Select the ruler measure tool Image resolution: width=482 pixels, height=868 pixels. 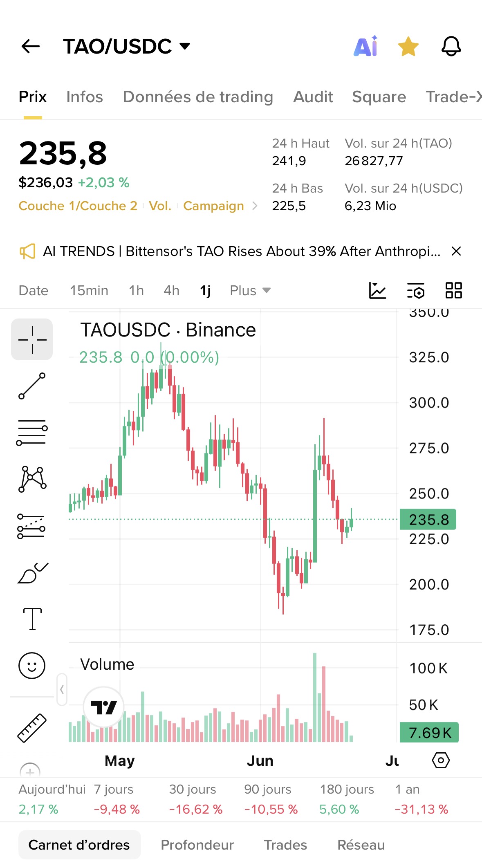coord(32,728)
